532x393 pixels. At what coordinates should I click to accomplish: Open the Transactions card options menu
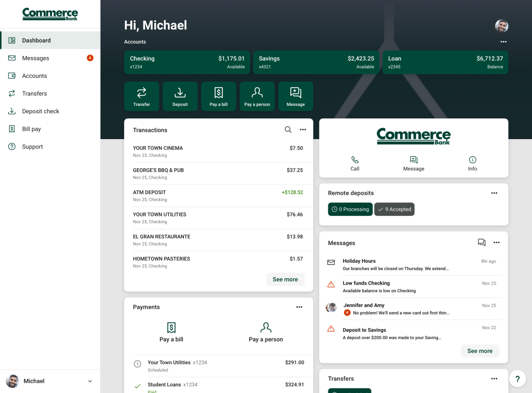coord(303,130)
